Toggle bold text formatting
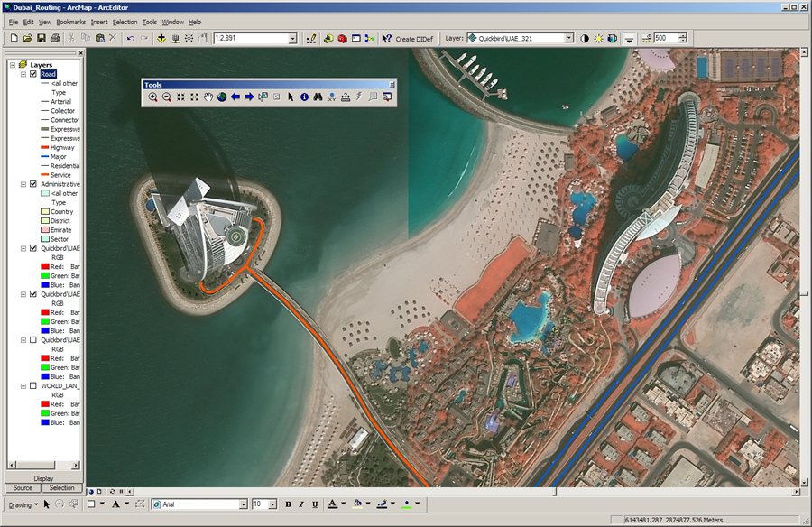The width and height of the screenshot is (812, 527). tap(288, 504)
